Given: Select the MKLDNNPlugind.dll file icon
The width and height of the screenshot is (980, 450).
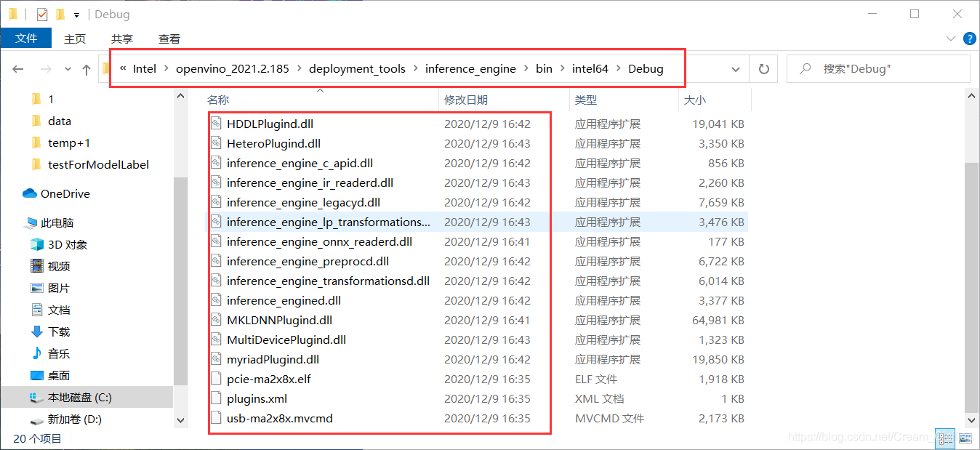Looking at the screenshot, I should pos(215,321).
